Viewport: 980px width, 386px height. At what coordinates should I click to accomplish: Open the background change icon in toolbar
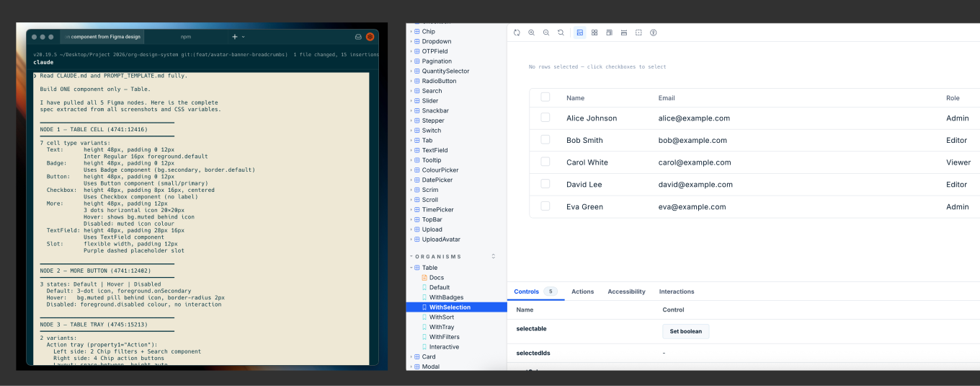pyautogui.click(x=579, y=32)
